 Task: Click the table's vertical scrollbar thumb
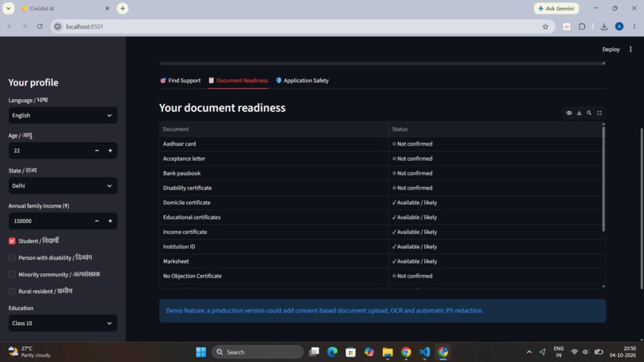pyautogui.click(x=603, y=179)
